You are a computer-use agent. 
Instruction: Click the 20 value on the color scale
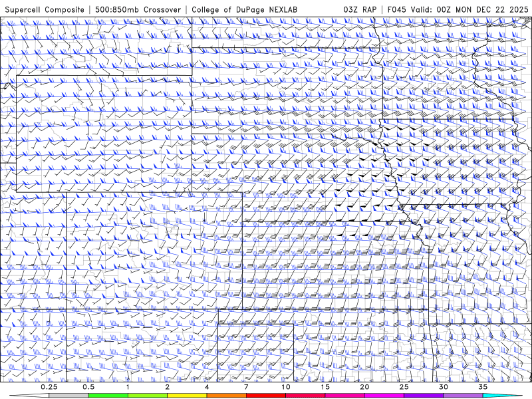[x=364, y=387]
